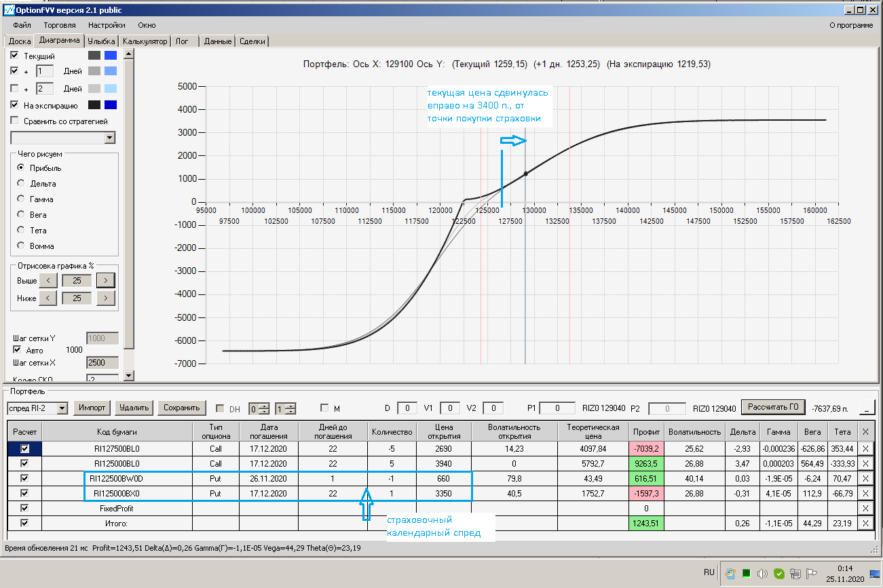883x588 pixels.
Task: Switch to the Доска tab
Action: tap(20, 41)
